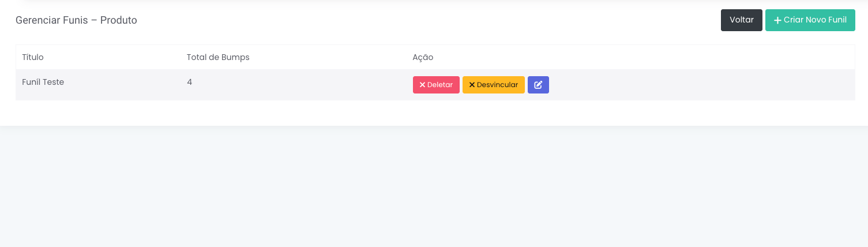Click the Criar Novo Funil text label
The width and height of the screenshot is (868, 247).
point(815,20)
